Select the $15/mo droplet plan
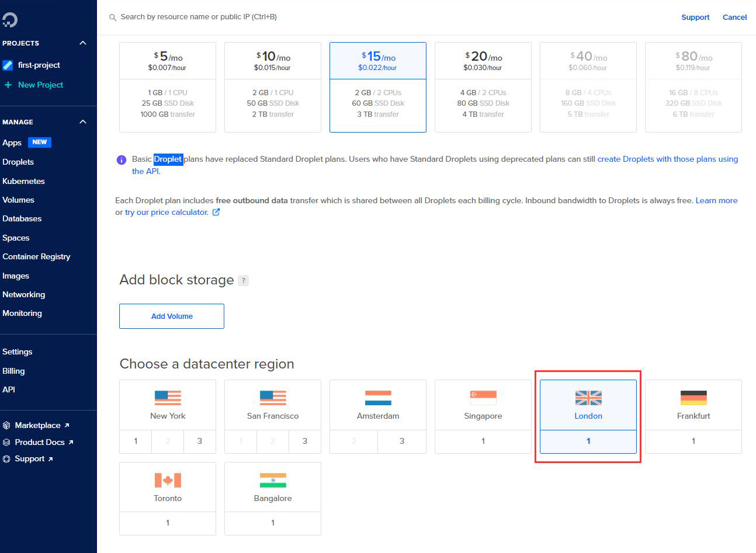 (x=378, y=87)
